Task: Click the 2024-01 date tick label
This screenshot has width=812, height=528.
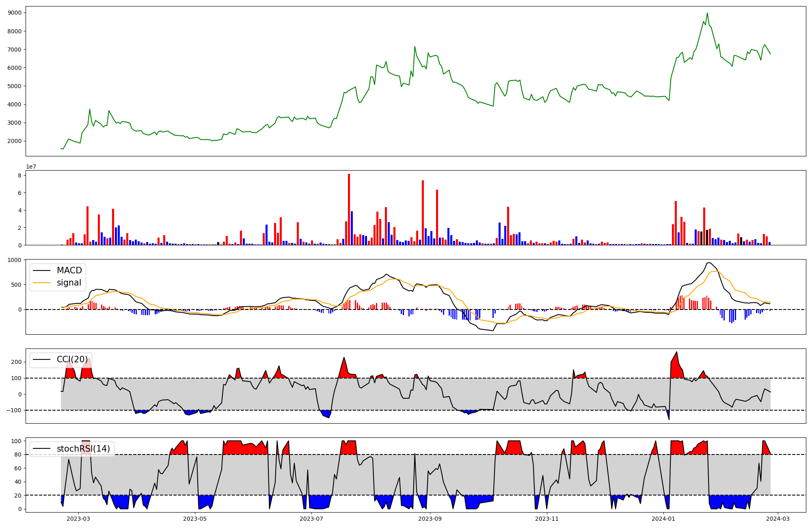Action: point(663,519)
